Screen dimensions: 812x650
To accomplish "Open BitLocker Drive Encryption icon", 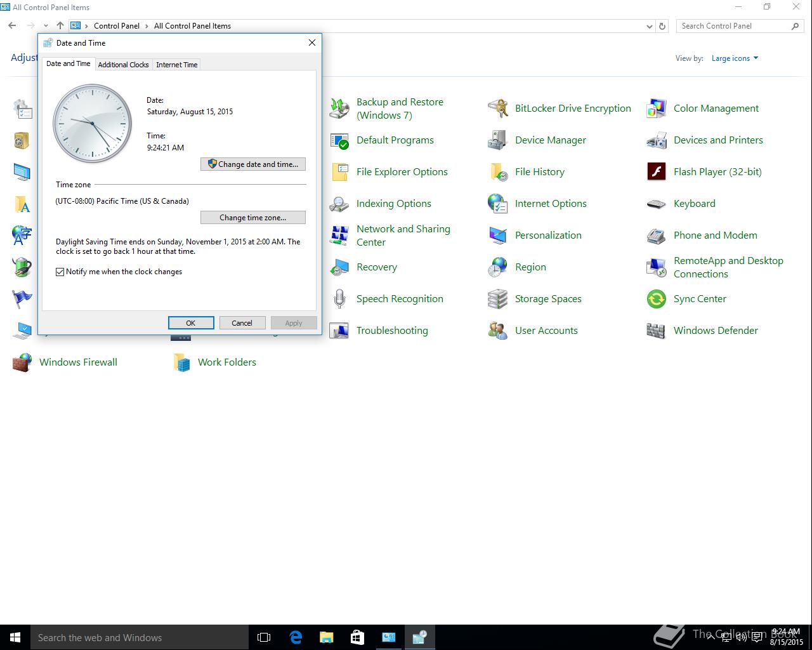I will point(497,109).
